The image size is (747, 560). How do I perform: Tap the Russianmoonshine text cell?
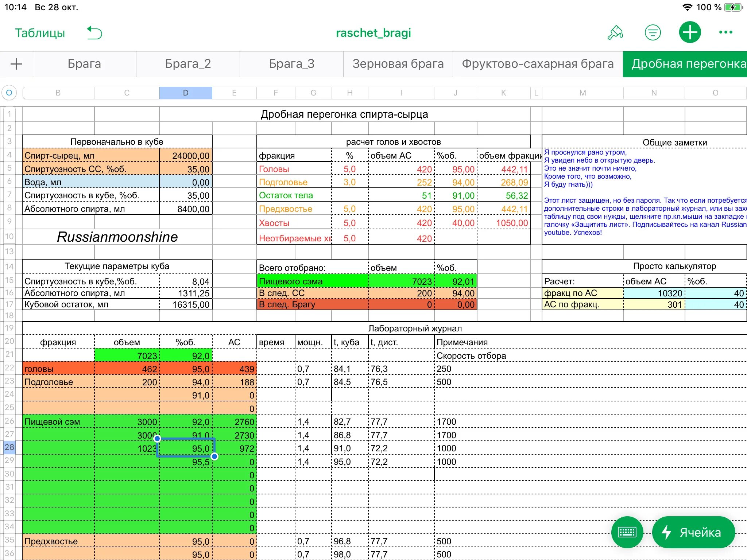(117, 237)
